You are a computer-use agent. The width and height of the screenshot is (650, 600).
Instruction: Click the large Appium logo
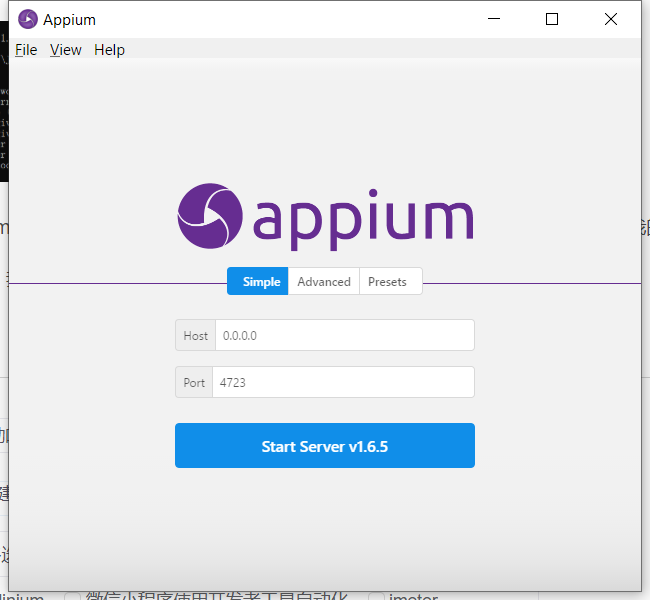tap(325, 216)
